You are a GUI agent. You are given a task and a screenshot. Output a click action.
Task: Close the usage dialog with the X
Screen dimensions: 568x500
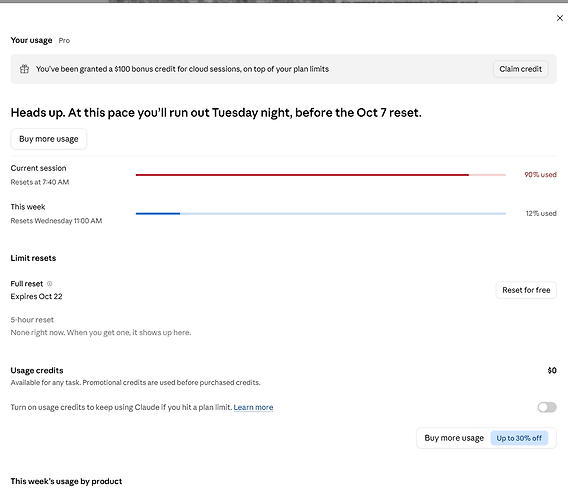(560, 18)
